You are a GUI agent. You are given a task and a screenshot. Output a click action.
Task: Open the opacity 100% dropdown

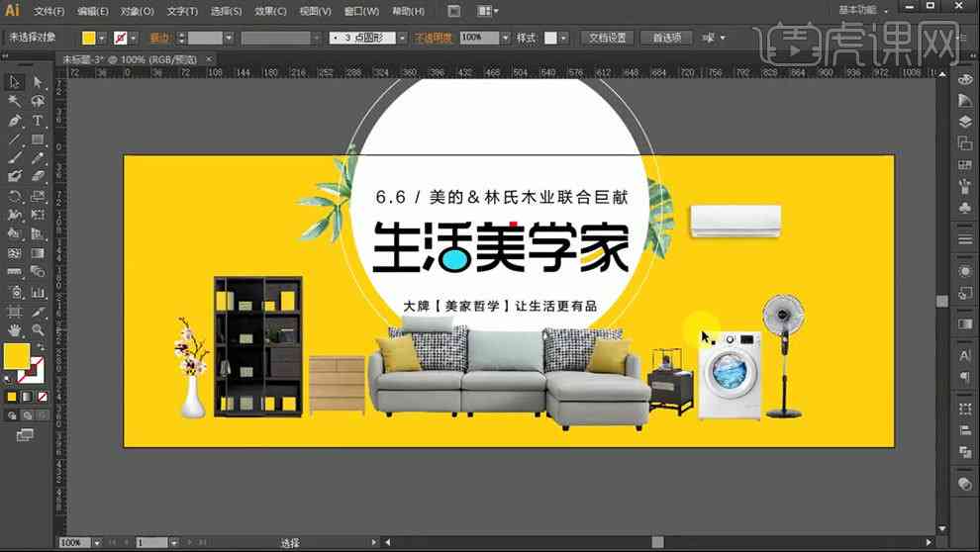click(505, 39)
